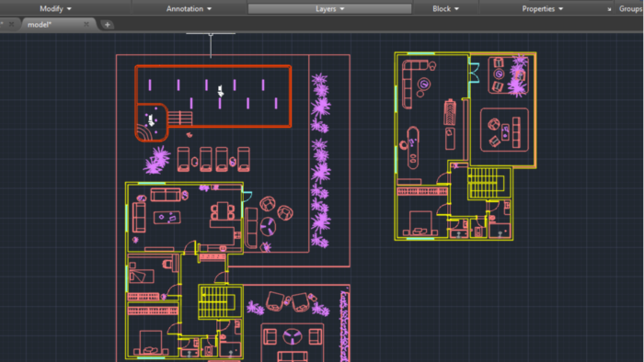This screenshot has height=362, width=644.
Task: Create a new drawing tab with plus button
Action: 108,25
